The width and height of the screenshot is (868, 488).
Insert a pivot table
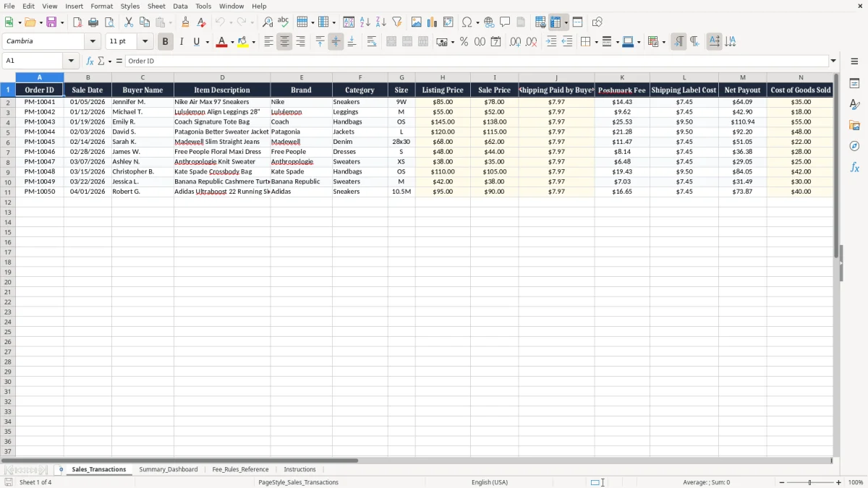[448, 22]
